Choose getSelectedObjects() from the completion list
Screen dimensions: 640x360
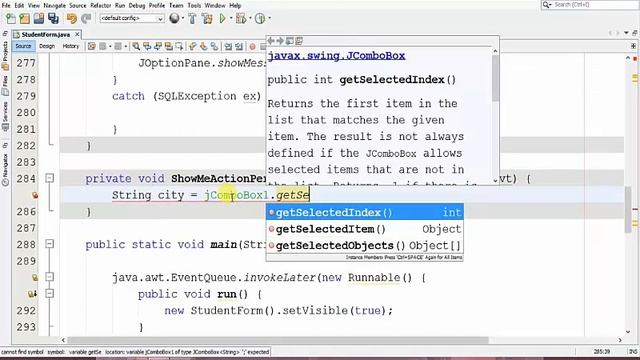click(x=364, y=245)
